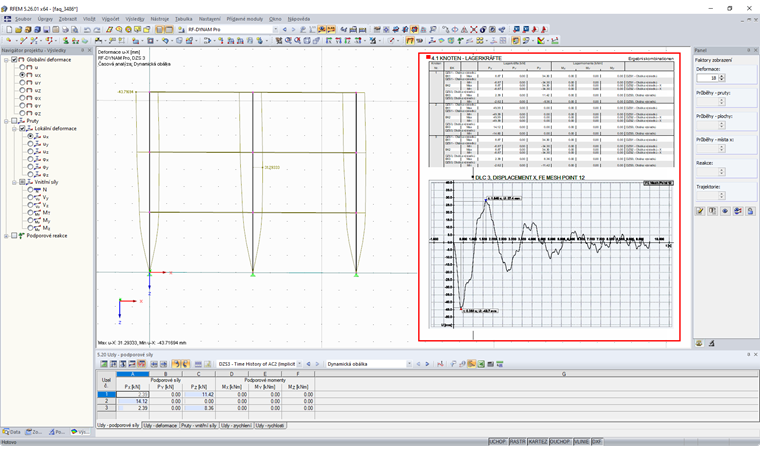
Task: Click the Data navigator tab
Action: click(x=13, y=432)
